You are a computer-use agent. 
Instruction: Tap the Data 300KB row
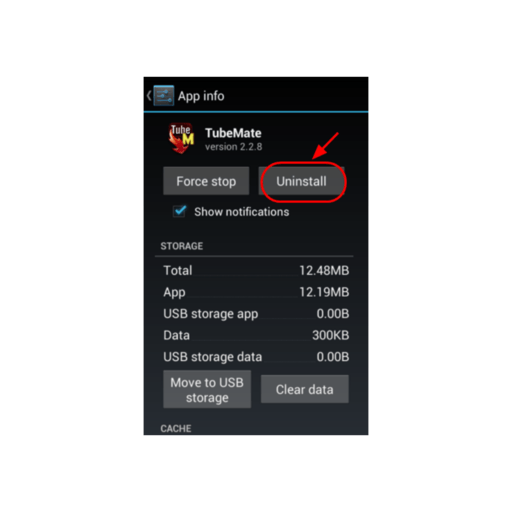(256, 335)
